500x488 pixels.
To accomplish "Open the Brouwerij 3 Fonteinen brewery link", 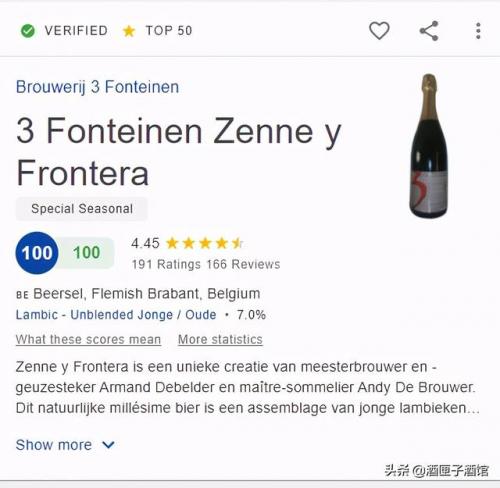I will tap(97, 87).
